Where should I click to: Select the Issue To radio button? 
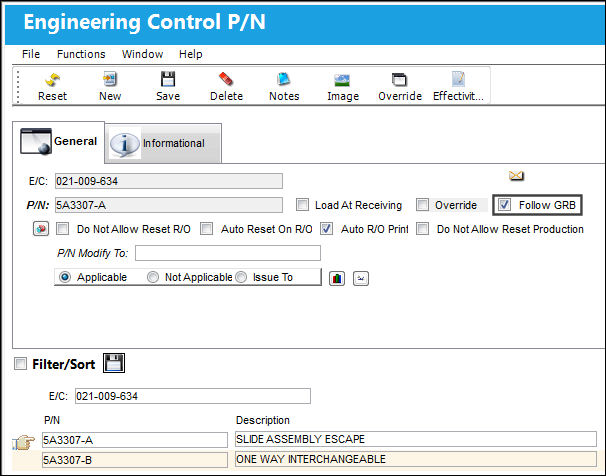coord(241,277)
